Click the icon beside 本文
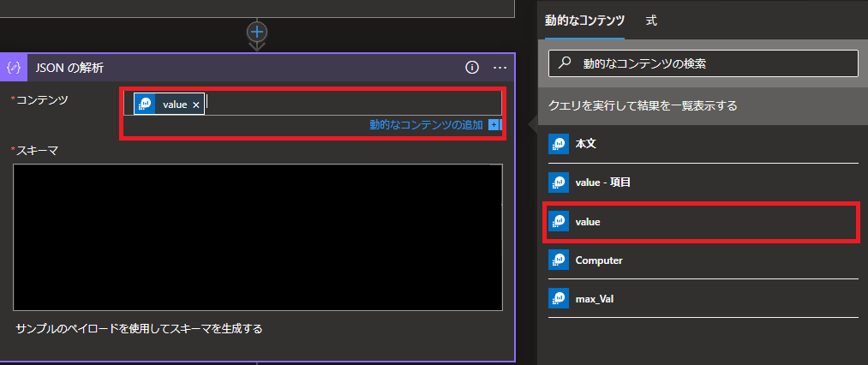 (560, 144)
